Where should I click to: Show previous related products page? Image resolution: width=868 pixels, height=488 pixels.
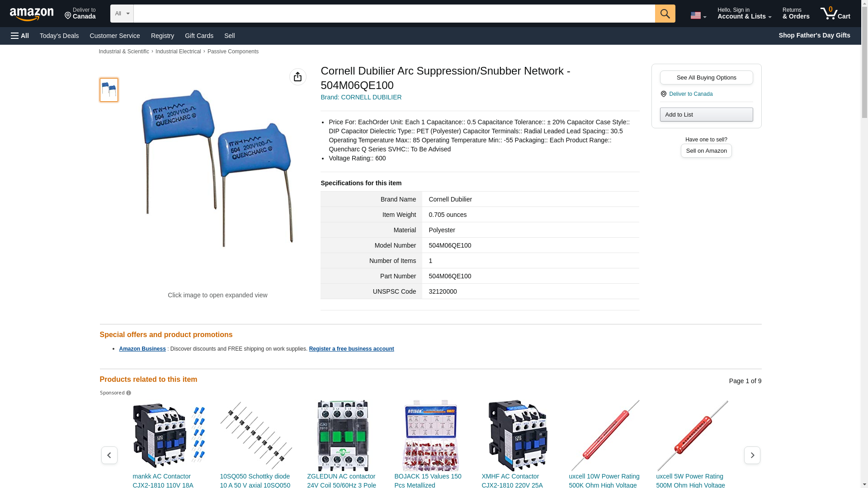tap(109, 455)
